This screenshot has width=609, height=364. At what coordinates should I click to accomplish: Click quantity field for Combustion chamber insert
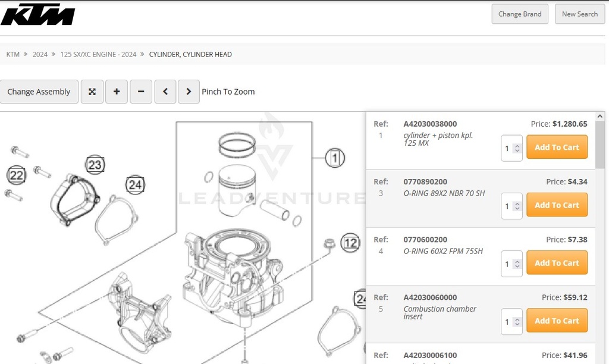[x=508, y=322]
